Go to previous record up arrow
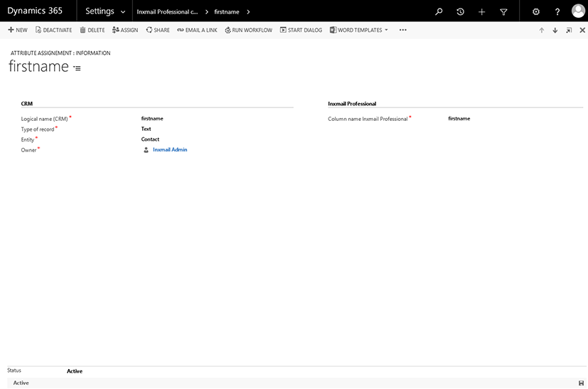This screenshot has width=588, height=389. tap(542, 31)
